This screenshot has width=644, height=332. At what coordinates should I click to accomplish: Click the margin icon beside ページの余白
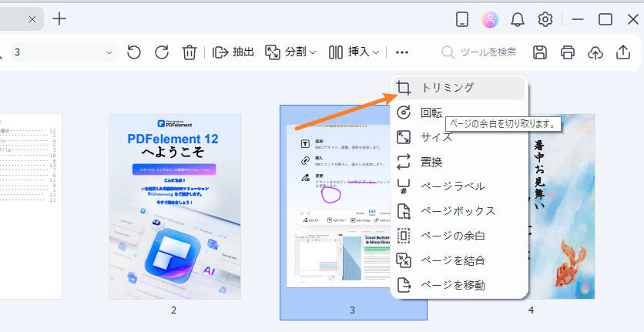(x=404, y=236)
